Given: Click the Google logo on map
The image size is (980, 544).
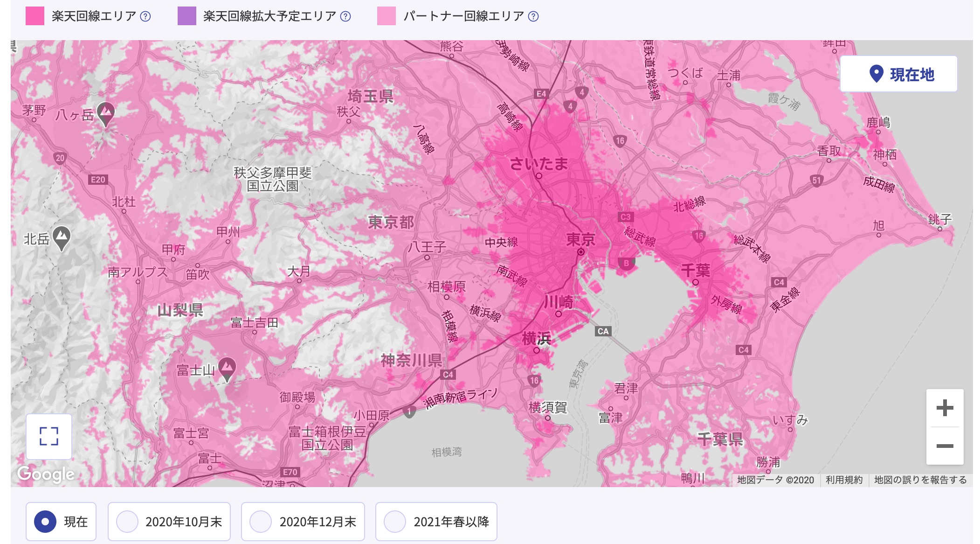Looking at the screenshot, I should coord(46,474).
